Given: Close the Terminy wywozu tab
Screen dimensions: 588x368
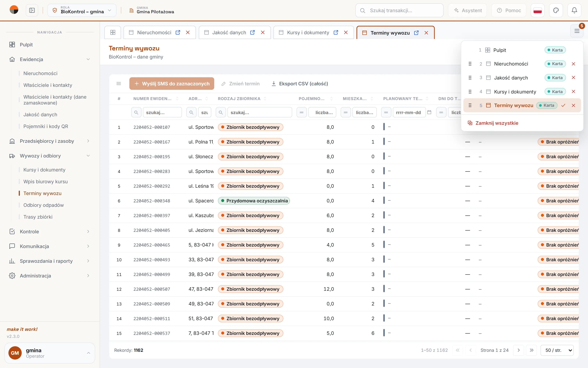Looking at the screenshot, I should pyautogui.click(x=426, y=33).
